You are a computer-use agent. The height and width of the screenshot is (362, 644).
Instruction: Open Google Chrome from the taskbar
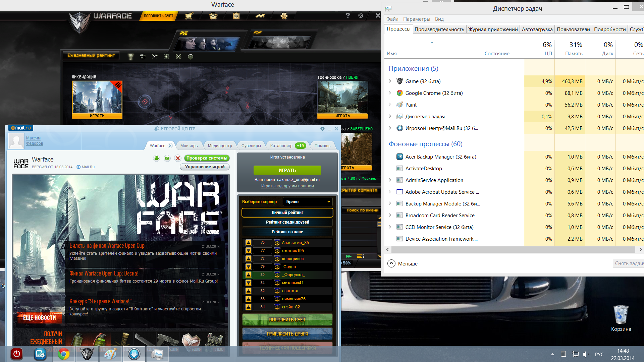click(63, 354)
